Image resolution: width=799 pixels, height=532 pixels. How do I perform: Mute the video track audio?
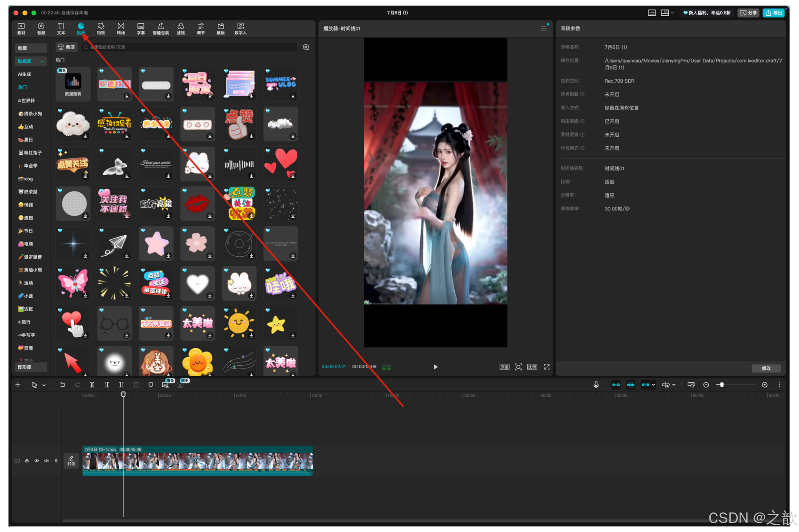[46, 461]
